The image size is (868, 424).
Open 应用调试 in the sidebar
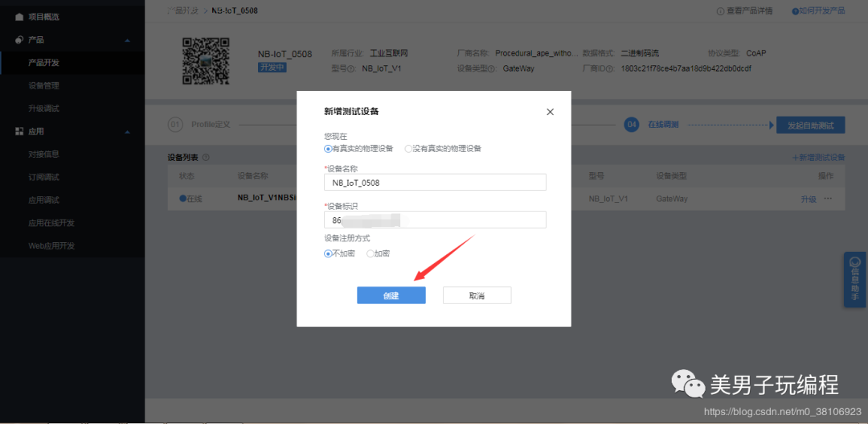[43, 200]
